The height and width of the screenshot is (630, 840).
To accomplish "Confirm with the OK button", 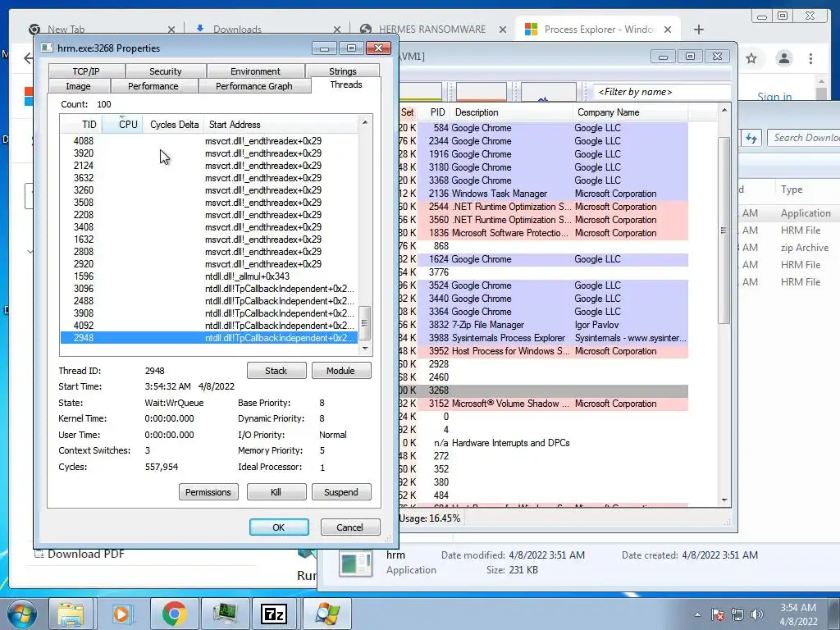I will coord(279,527).
